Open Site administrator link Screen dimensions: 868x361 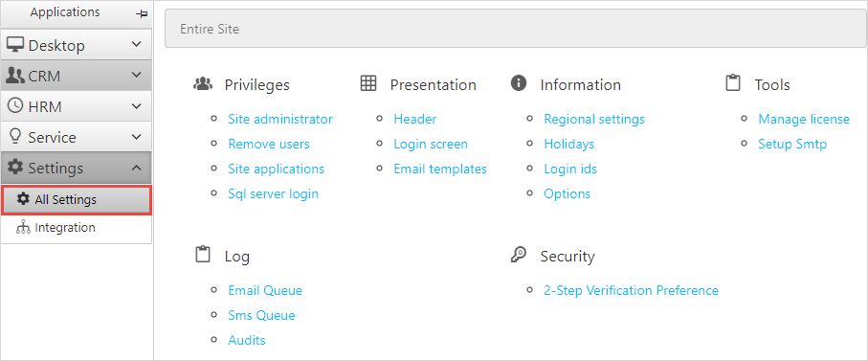point(280,119)
